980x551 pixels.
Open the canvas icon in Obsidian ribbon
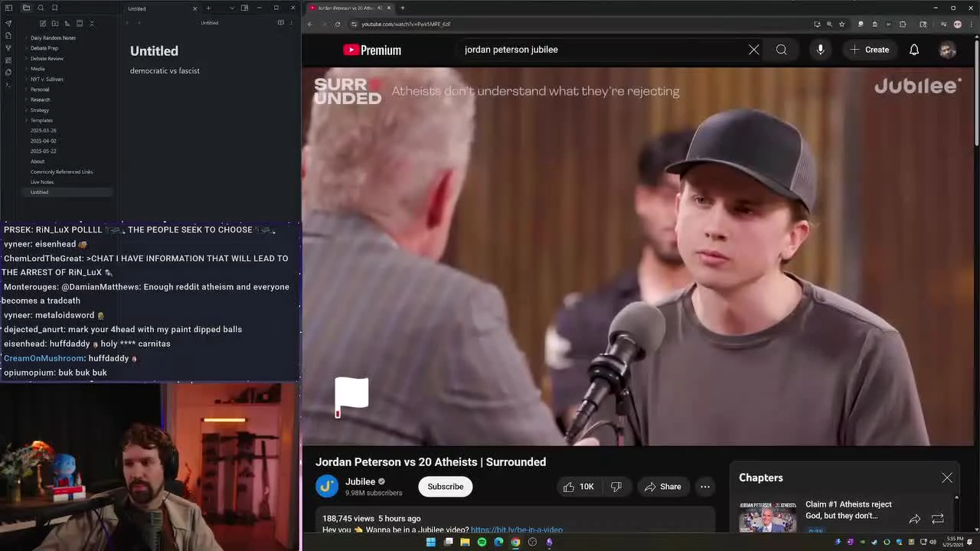coord(8,60)
